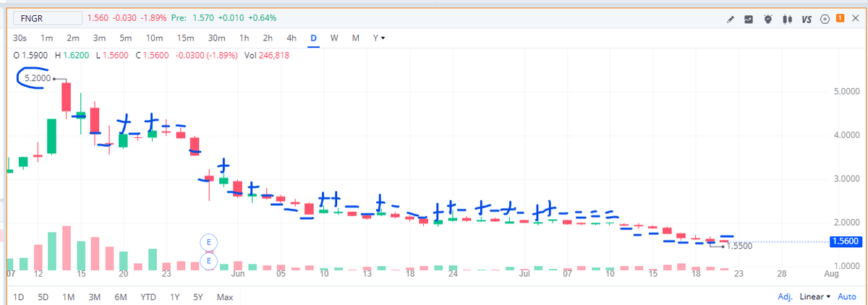Set range to 6M
Image resolution: width=868 pixels, height=305 pixels.
coord(120,297)
